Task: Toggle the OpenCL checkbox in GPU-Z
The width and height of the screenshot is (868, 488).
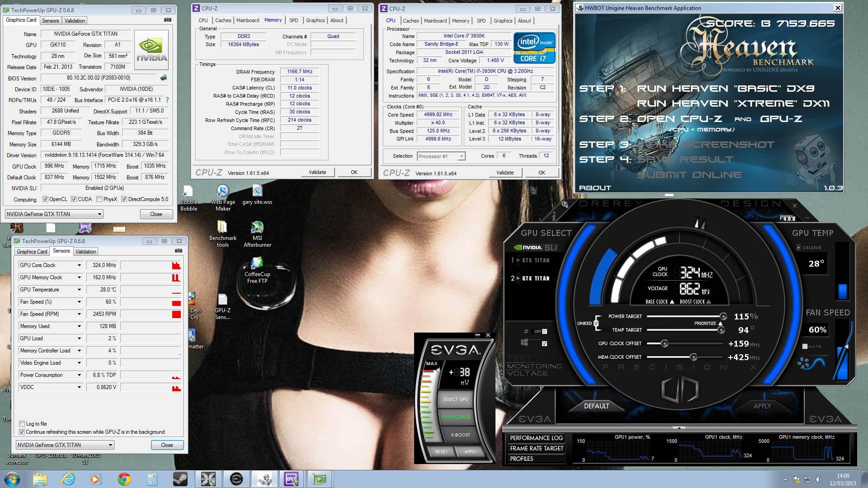Action: point(45,199)
